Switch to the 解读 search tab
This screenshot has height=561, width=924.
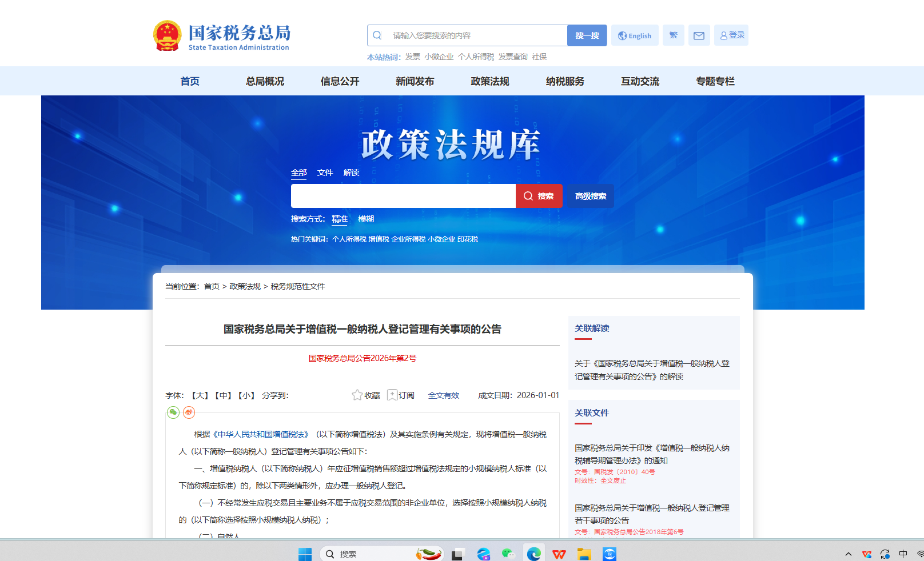[351, 173]
